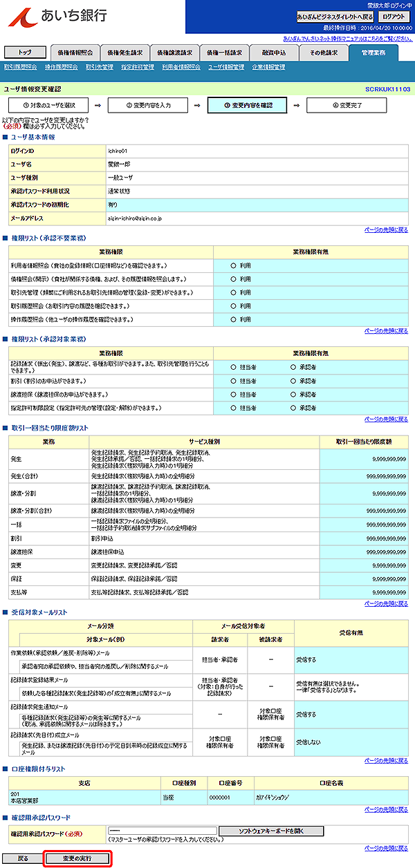Click user name value 愛銀一郎
This screenshot has width=415, height=868.
(120, 164)
